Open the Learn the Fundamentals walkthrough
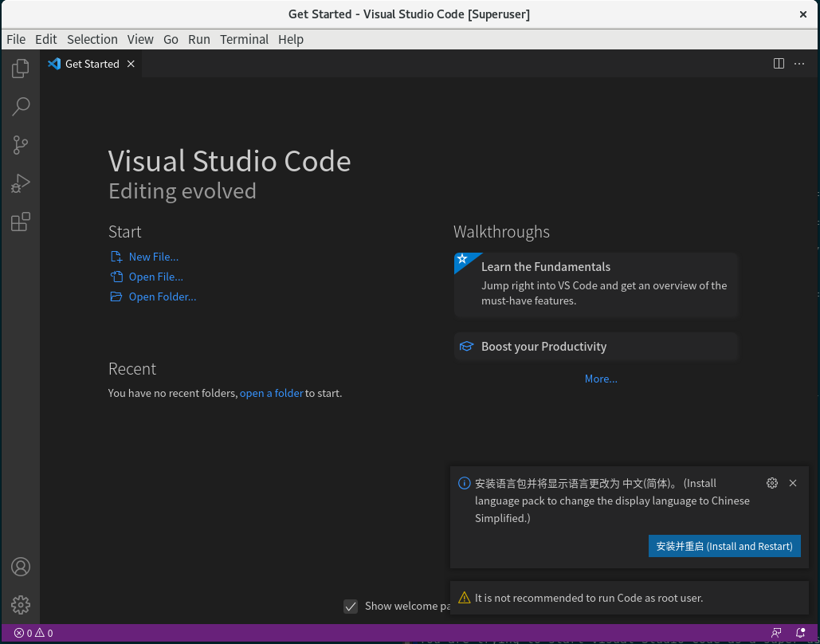 [x=595, y=285]
